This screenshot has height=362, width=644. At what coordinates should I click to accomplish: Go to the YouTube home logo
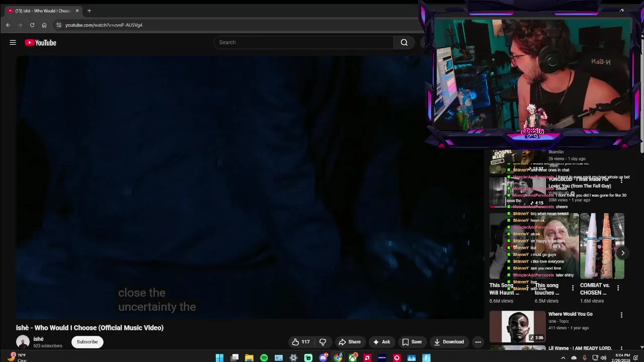pyautogui.click(x=40, y=43)
